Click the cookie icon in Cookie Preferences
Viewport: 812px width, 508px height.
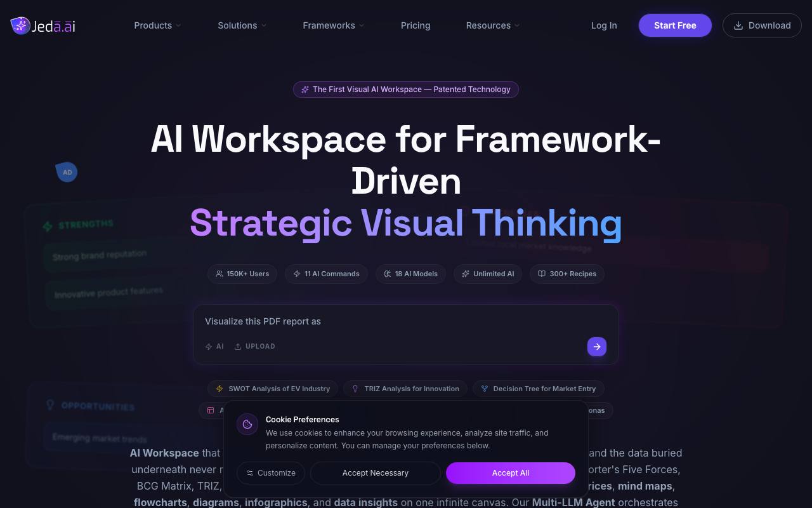click(x=247, y=424)
